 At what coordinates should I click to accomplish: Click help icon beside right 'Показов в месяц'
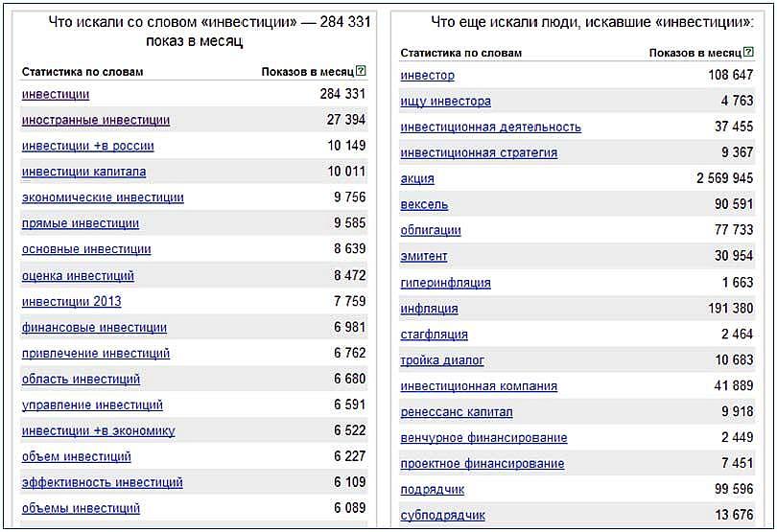(749, 53)
